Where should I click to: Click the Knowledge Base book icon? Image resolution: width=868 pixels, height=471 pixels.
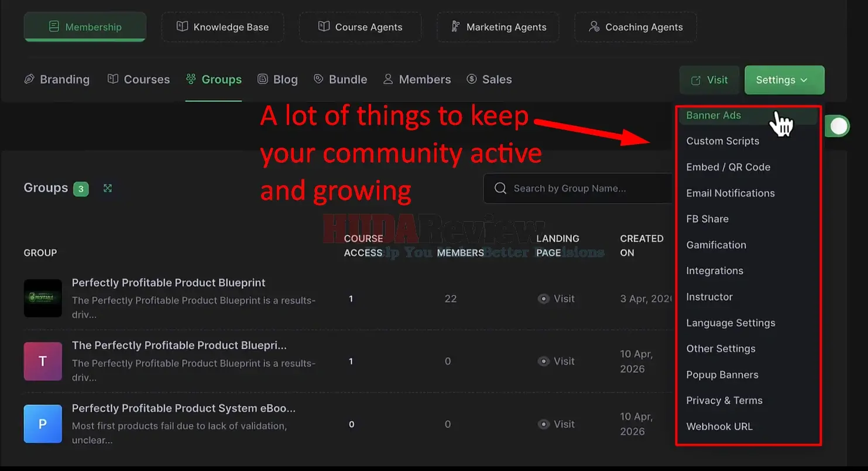tap(182, 26)
